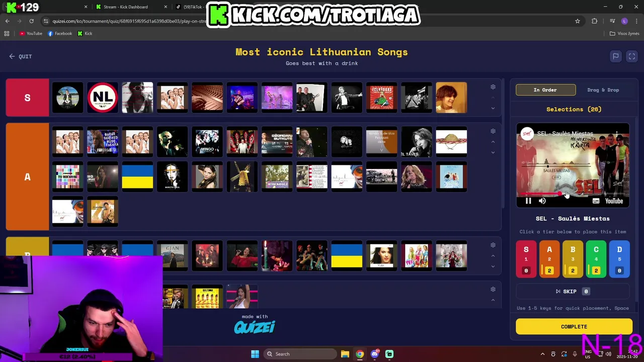
Task: Open the volume control in system tray
Action: (608, 354)
